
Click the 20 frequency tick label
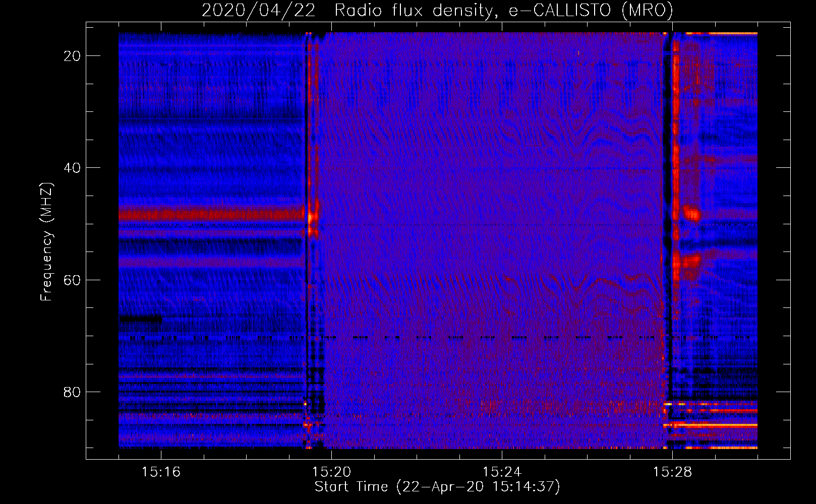(72, 56)
